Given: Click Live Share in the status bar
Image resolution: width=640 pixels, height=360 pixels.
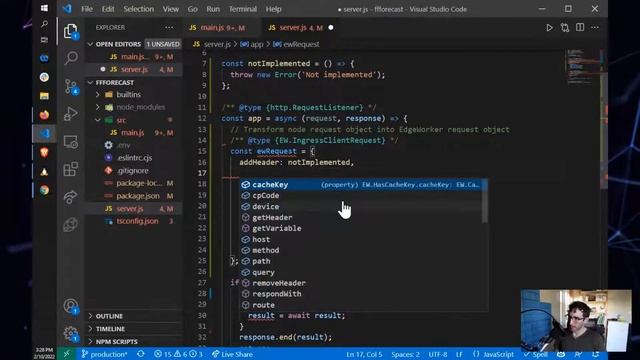Looking at the screenshot, I should click(232, 354).
